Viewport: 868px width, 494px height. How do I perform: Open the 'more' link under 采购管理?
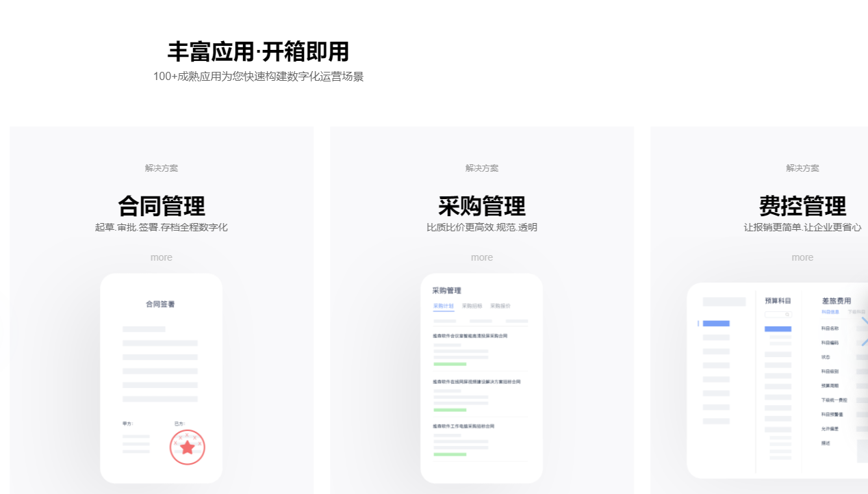pyautogui.click(x=482, y=258)
